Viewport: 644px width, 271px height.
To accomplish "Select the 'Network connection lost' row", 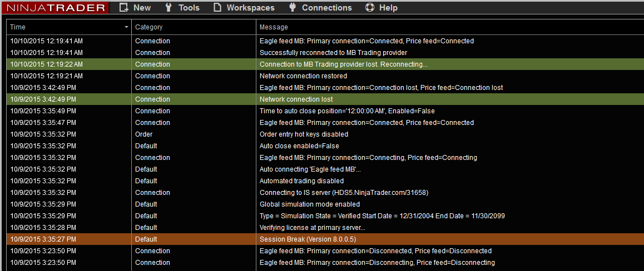I will (325, 99).
